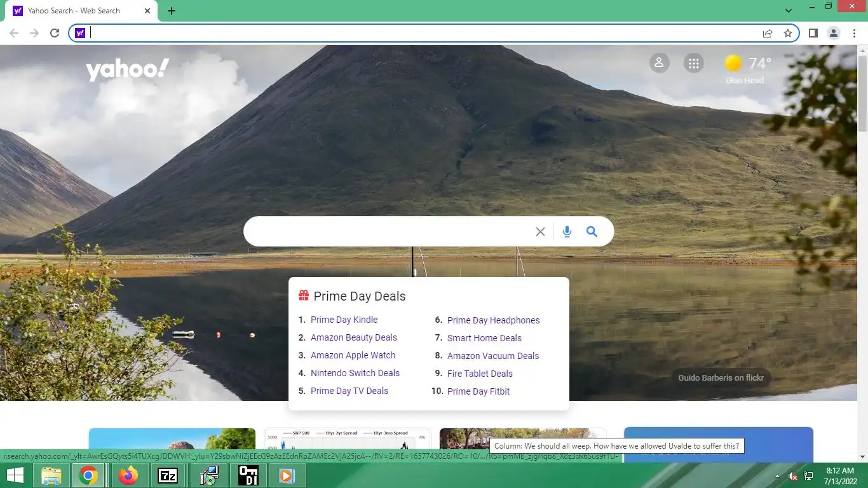Click the Yahoo site icon in address bar

[x=79, y=33]
